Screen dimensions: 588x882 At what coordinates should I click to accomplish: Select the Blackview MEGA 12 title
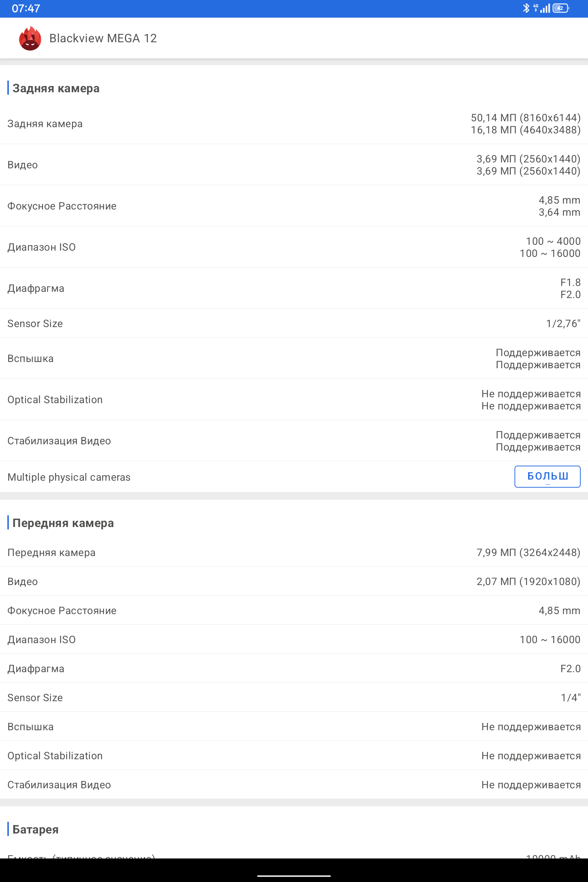(103, 38)
